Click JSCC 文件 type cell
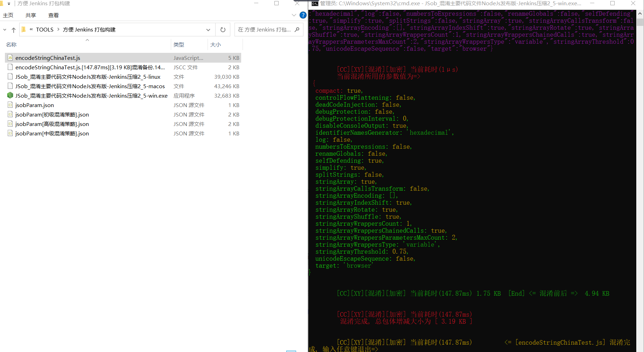 pos(185,67)
